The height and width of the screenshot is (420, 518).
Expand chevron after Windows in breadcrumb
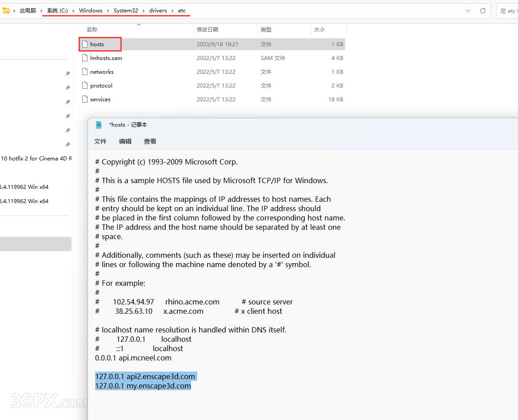pos(108,11)
